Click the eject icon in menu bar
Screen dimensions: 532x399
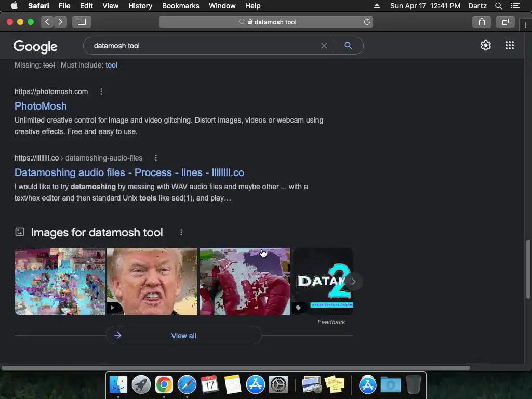click(377, 6)
